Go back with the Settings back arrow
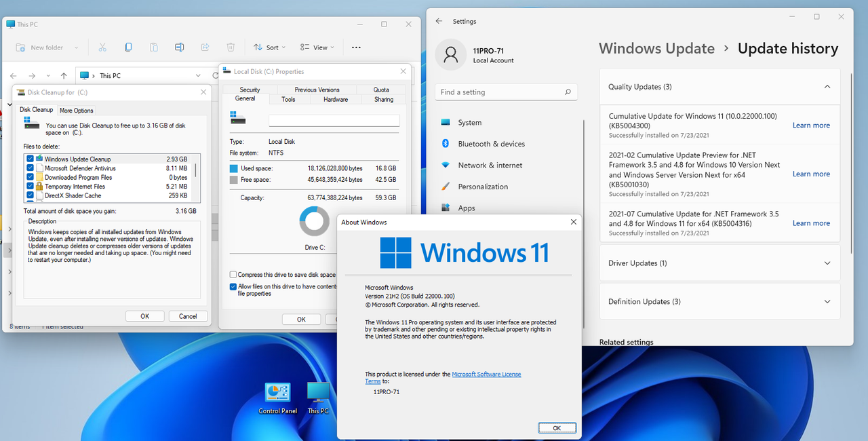The height and width of the screenshot is (441, 868). 439,21
